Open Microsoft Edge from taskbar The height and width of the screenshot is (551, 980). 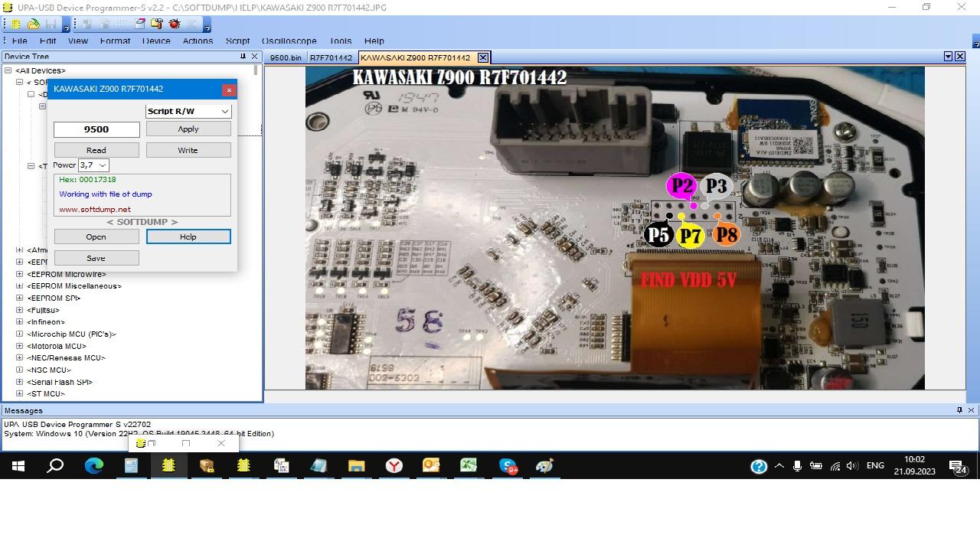pos(93,465)
